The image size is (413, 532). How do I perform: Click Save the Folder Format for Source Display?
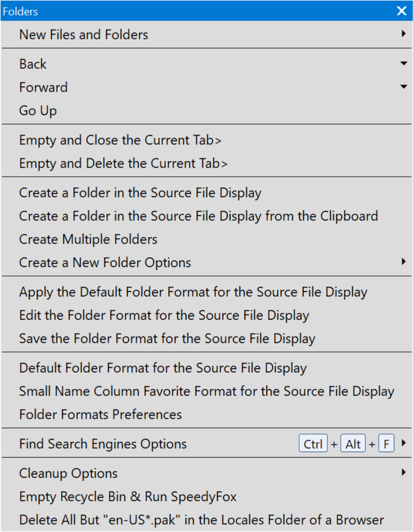[x=167, y=338]
